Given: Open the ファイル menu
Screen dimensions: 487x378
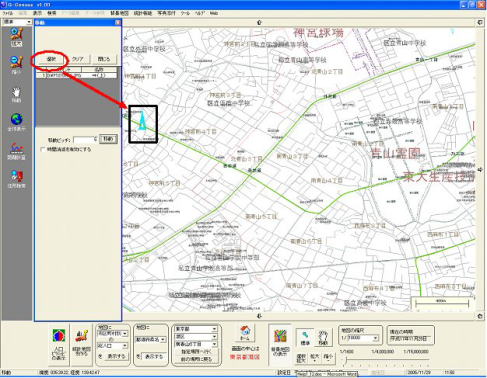Looking at the screenshot, I should tap(8, 13).
